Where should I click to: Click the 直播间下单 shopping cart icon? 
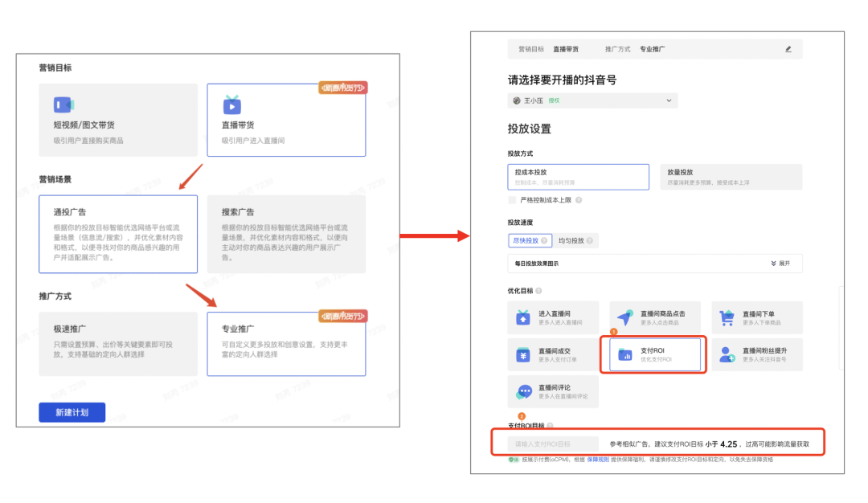tap(727, 317)
